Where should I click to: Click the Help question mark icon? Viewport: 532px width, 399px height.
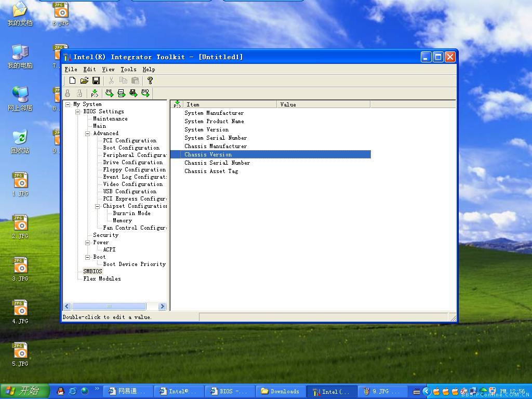(150, 81)
